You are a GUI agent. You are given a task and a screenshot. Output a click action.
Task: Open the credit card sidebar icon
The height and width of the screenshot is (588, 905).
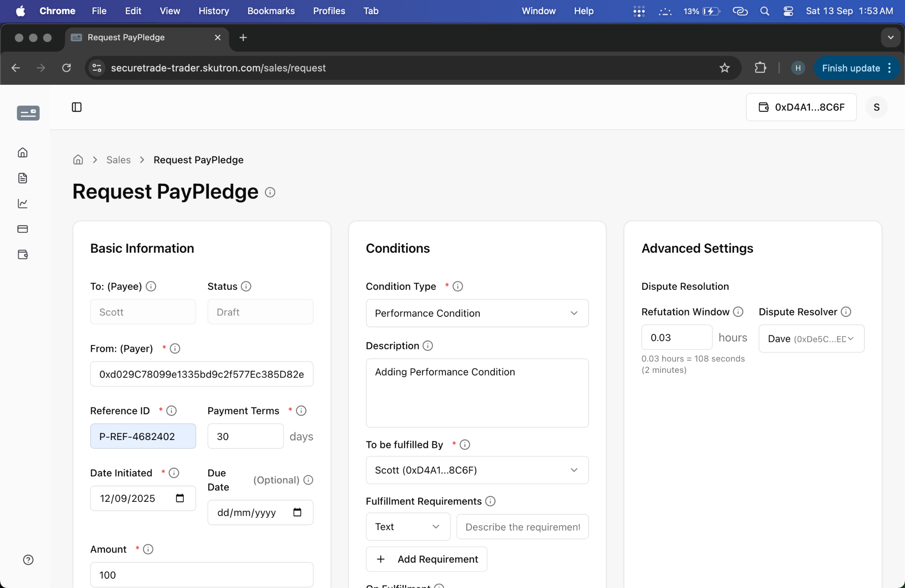pyautogui.click(x=23, y=229)
